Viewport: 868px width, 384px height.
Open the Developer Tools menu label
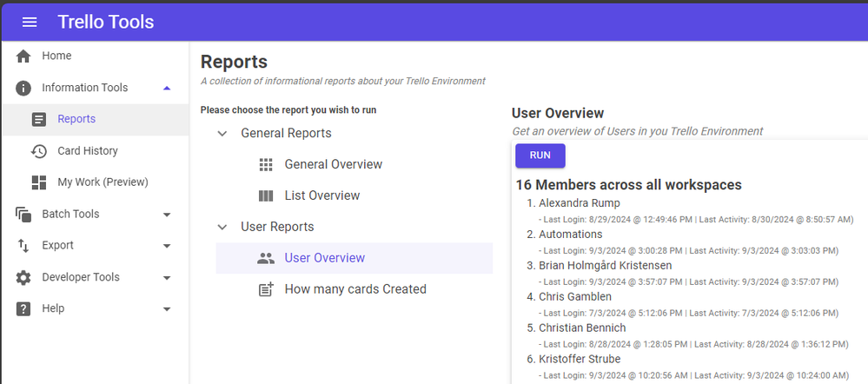[81, 277]
